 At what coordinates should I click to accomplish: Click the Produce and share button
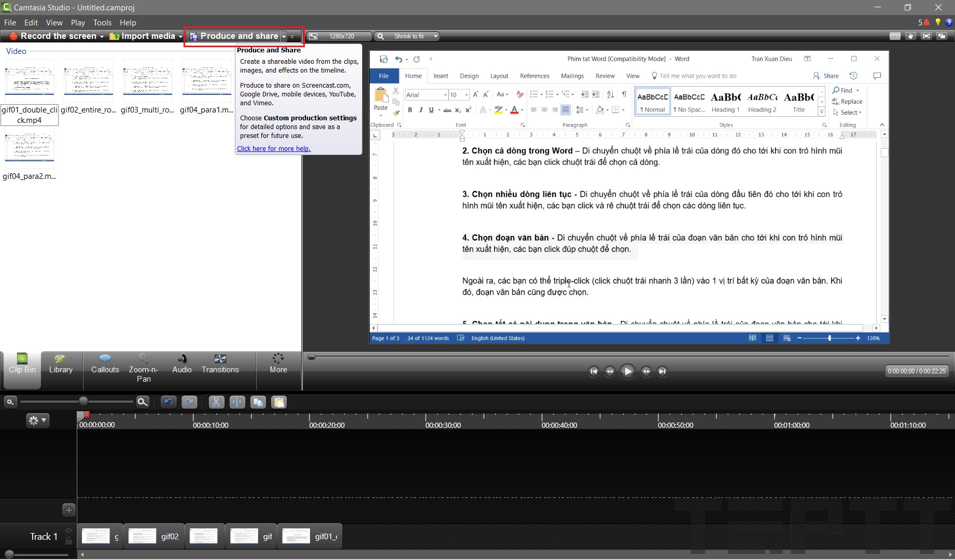[x=234, y=36]
